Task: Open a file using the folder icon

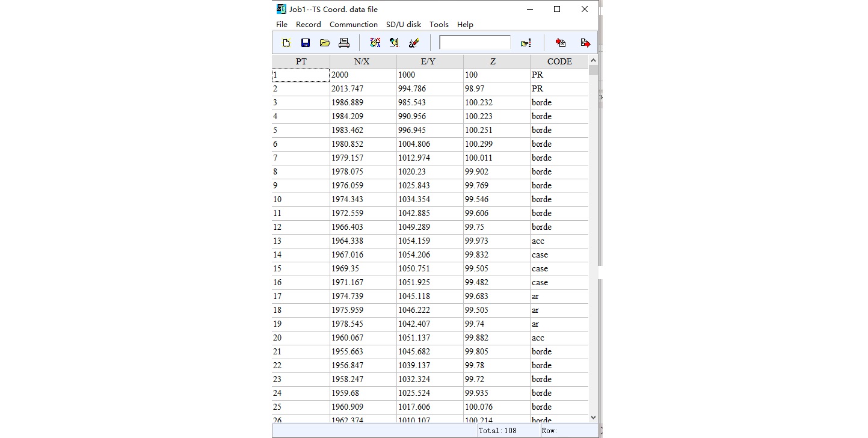Action: coord(325,43)
